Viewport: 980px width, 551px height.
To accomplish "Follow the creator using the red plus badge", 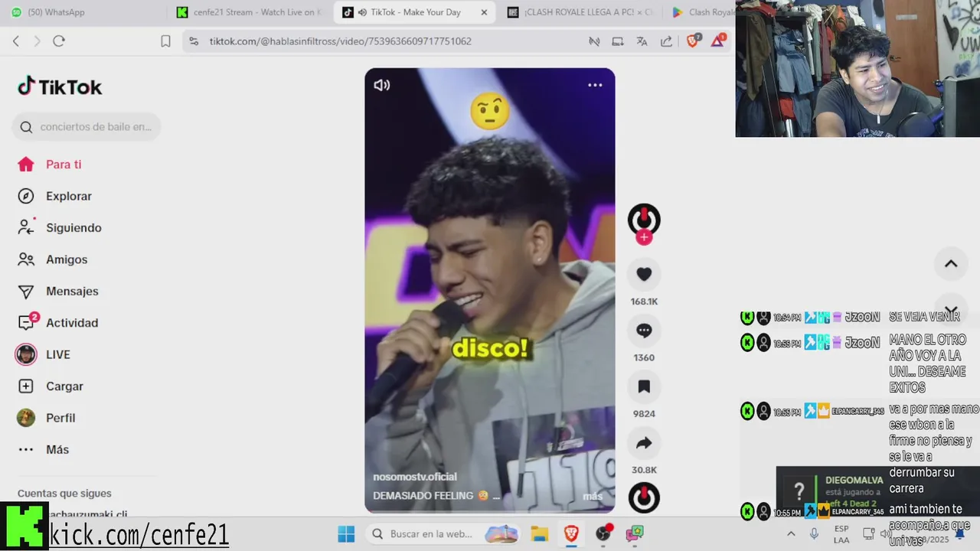I will (644, 237).
